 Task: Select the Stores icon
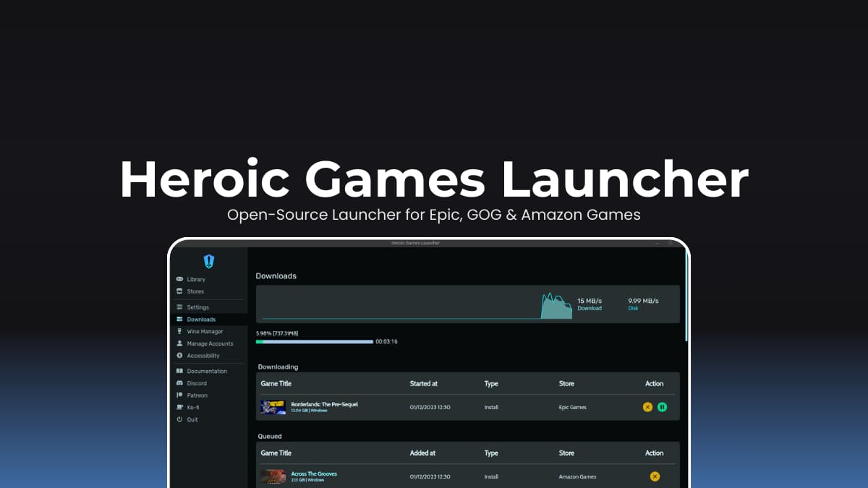coord(179,291)
